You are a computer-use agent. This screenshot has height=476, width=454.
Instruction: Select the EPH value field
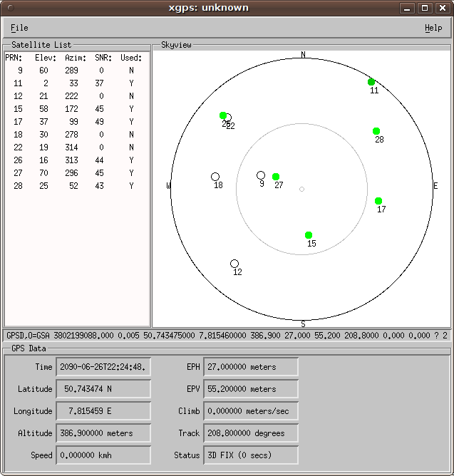click(250, 367)
